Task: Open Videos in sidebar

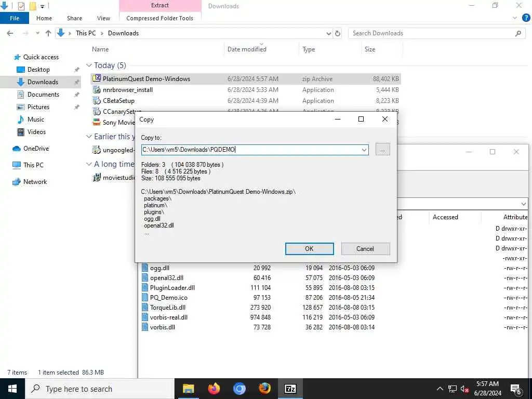Action: pyautogui.click(x=36, y=132)
